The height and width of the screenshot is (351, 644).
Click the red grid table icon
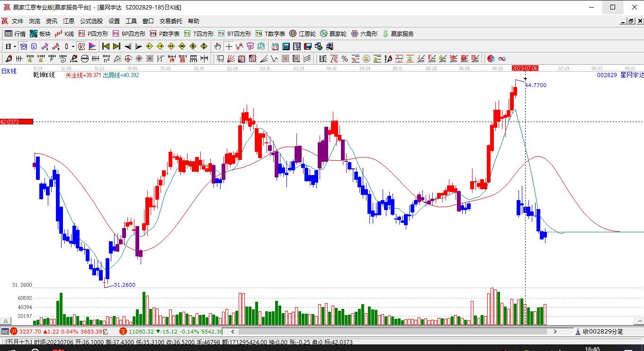click(286, 59)
